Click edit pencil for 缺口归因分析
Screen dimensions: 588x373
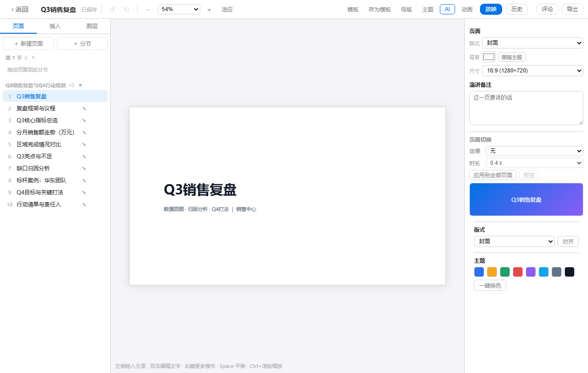pos(84,168)
